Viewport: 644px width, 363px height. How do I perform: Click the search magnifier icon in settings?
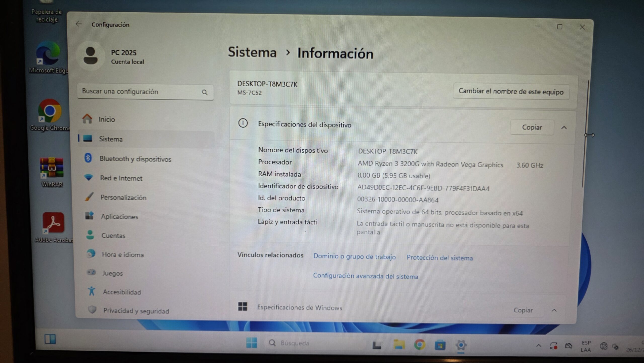click(205, 92)
